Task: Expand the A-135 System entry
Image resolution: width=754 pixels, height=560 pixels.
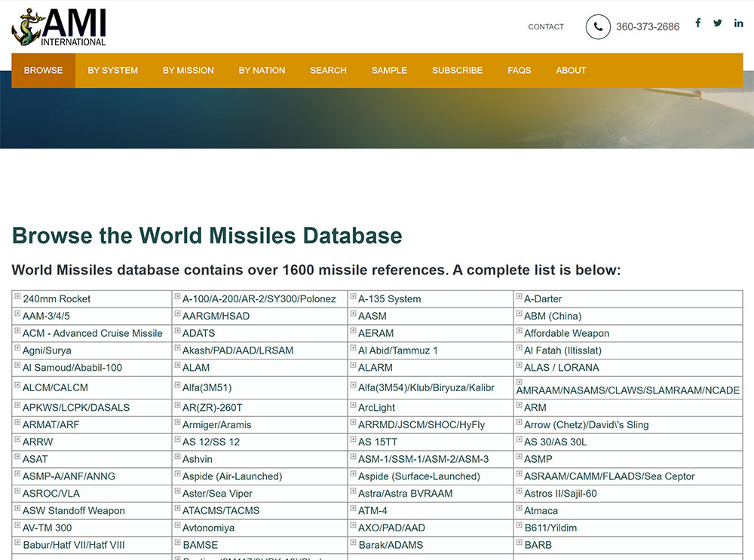Action: 353,297
